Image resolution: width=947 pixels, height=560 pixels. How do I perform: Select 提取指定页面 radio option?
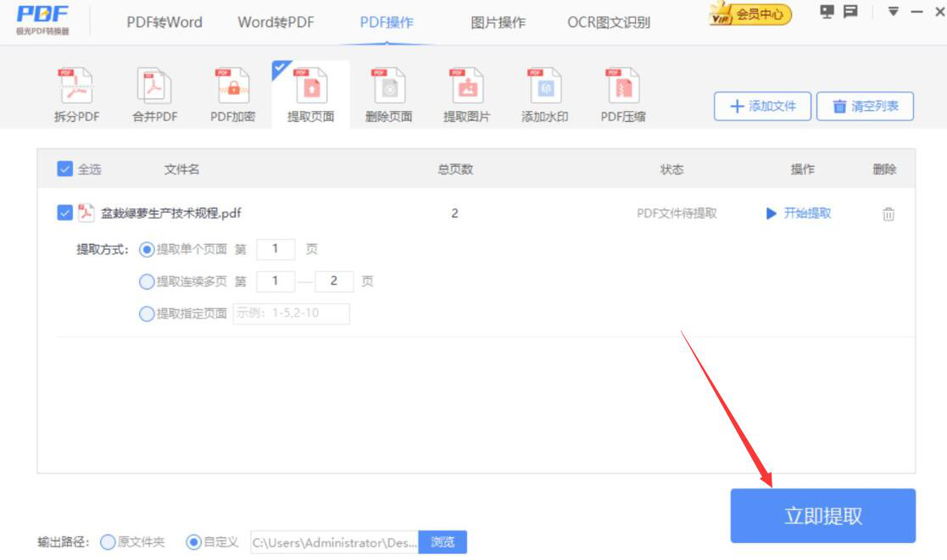coord(147,314)
